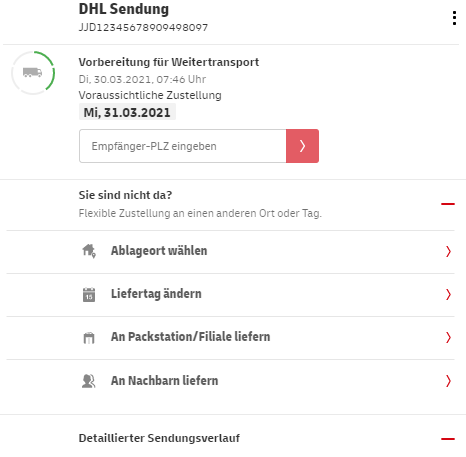Viewport: 466px width, 457px height.
Task: Click the truck shipment status icon
Action: point(32,72)
